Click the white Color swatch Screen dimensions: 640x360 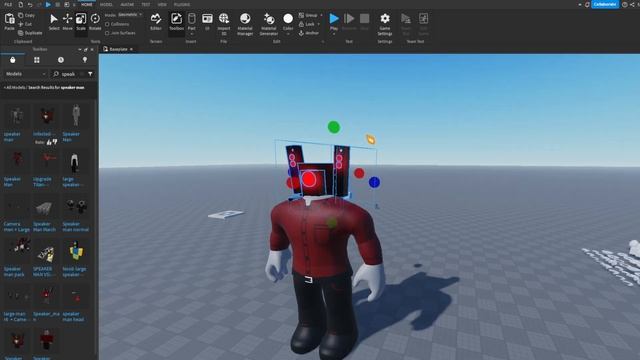tap(288, 19)
